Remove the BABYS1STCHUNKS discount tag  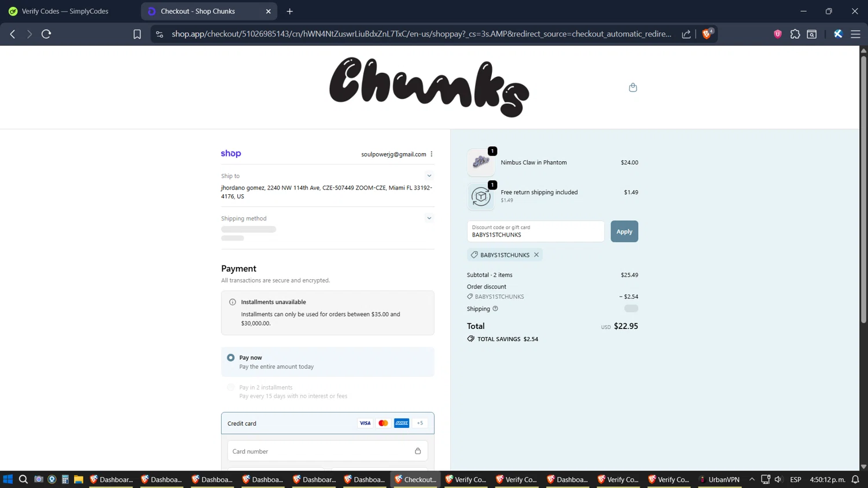(x=536, y=255)
